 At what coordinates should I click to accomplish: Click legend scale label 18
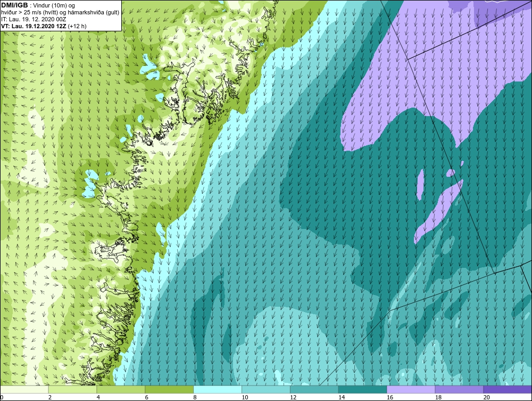(438, 397)
